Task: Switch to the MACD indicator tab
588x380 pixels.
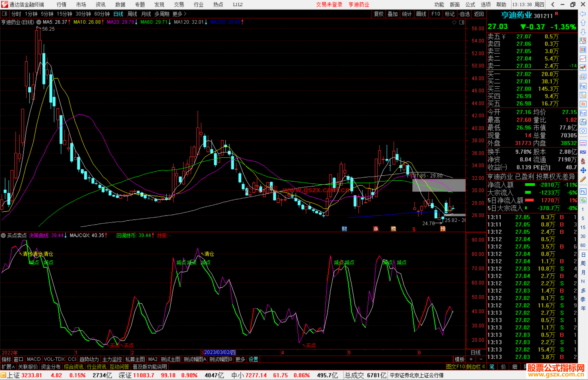Action: [x=34, y=359]
